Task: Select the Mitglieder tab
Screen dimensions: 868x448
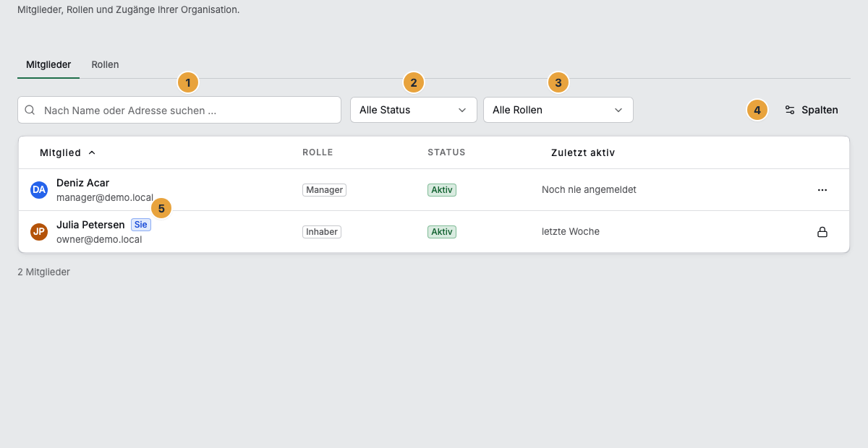Action: coord(48,64)
